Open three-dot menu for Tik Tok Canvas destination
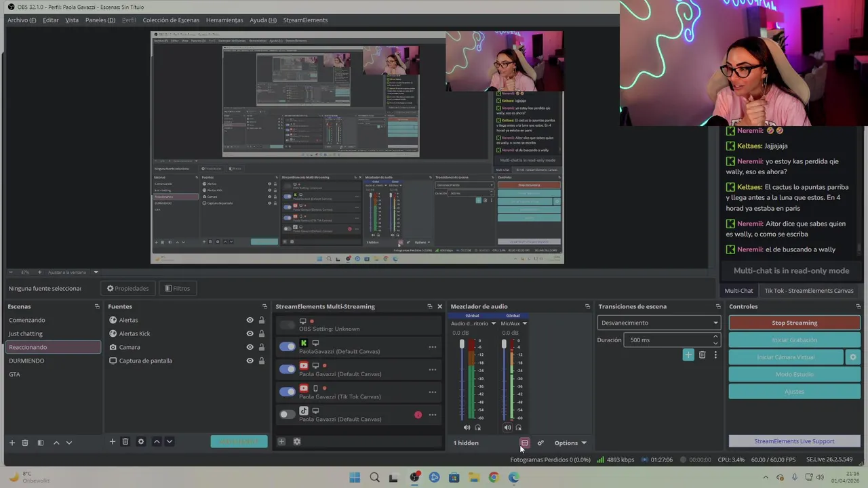The height and width of the screenshot is (488, 868). [x=432, y=392]
